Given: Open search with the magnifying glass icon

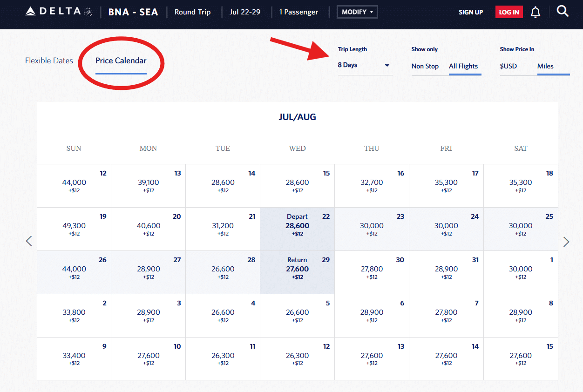Looking at the screenshot, I should click(563, 12).
